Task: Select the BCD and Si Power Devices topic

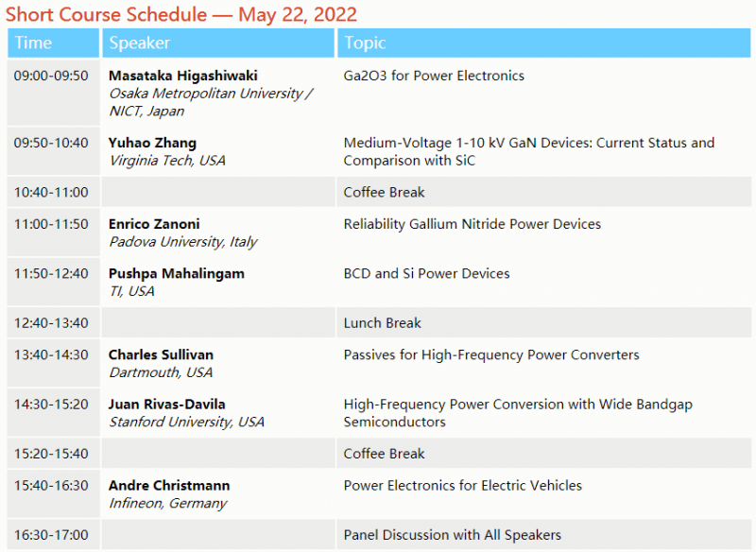Action: [x=426, y=273]
